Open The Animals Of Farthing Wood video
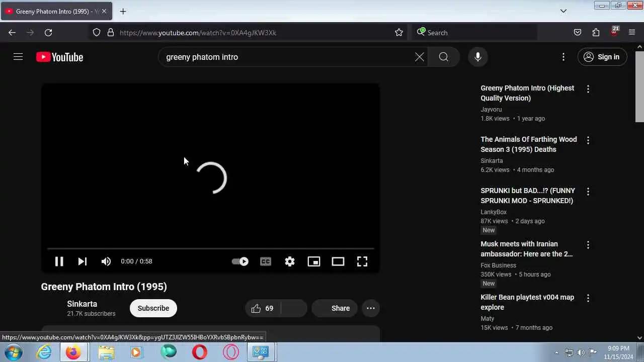The width and height of the screenshot is (644, 362). (x=529, y=144)
